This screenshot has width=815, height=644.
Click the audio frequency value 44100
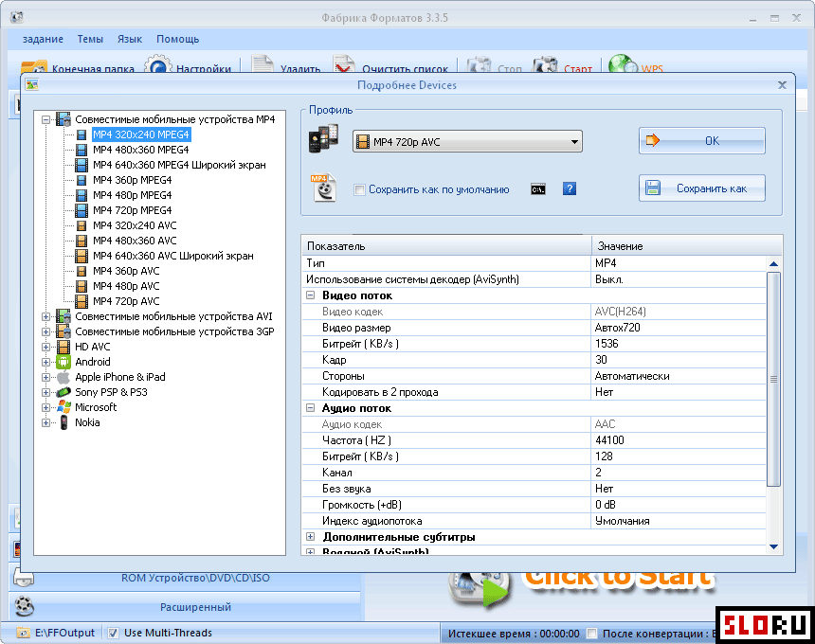pyautogui.click(x=609, y=440)
